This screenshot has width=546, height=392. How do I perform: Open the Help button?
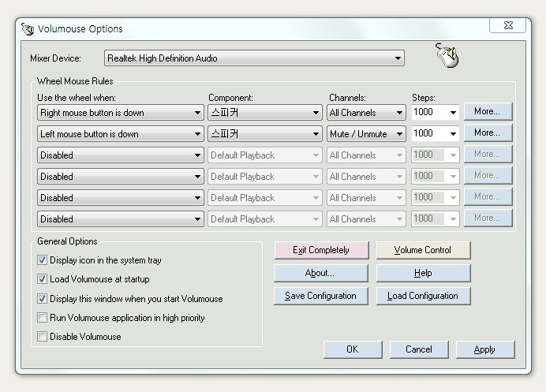423,273
